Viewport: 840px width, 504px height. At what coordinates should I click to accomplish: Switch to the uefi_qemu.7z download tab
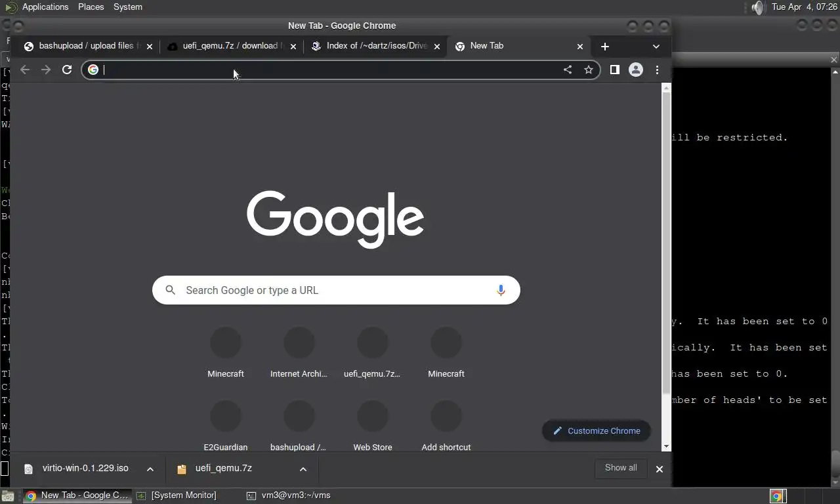point(232,46)
